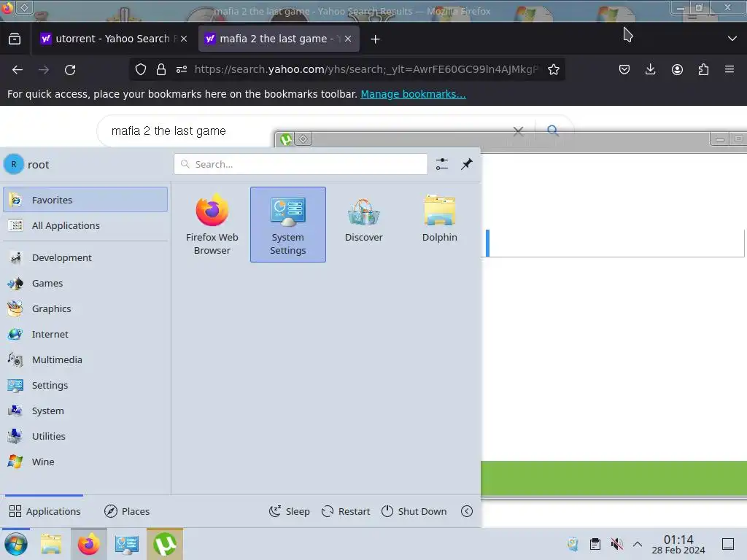The height and width of the screenshot is (560, 747).
Task: Click the launcher Search field
Action: pyautogui.click(x=301, y=164)
